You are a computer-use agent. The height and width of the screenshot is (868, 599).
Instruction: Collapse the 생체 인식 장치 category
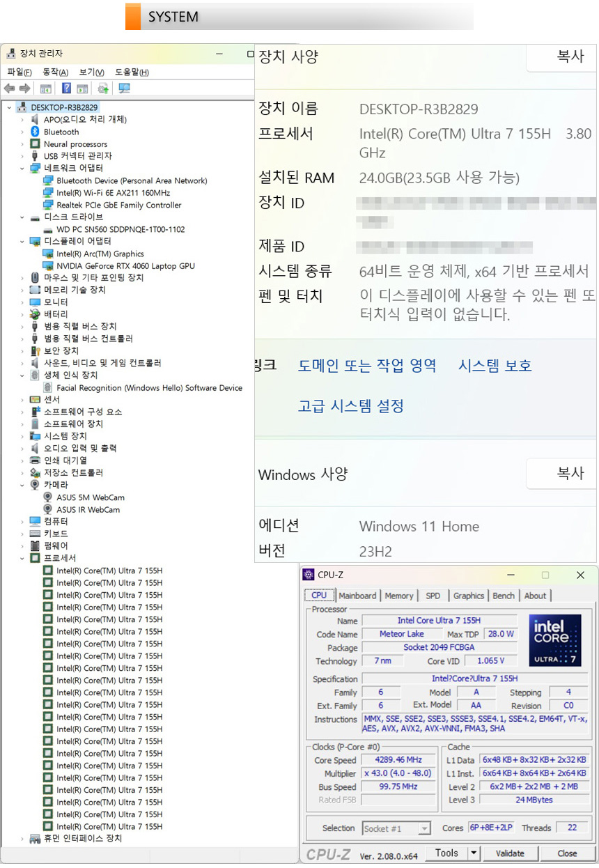[x=22, y=375]
